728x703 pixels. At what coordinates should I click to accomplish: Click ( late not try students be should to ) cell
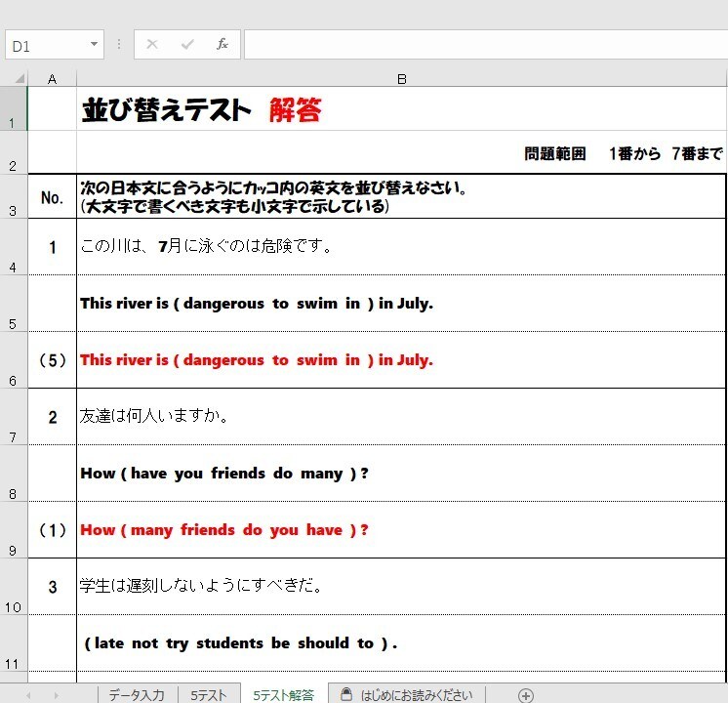click(x=401, y=643)
